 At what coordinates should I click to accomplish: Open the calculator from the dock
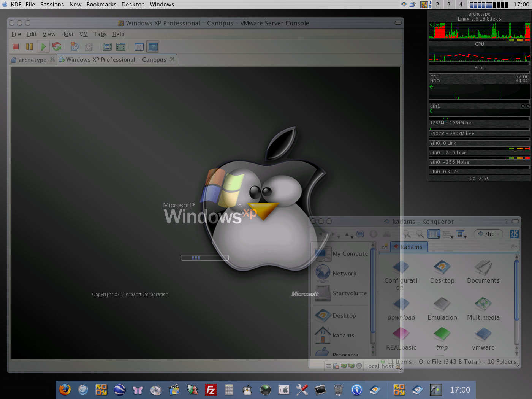click(229, 389)
